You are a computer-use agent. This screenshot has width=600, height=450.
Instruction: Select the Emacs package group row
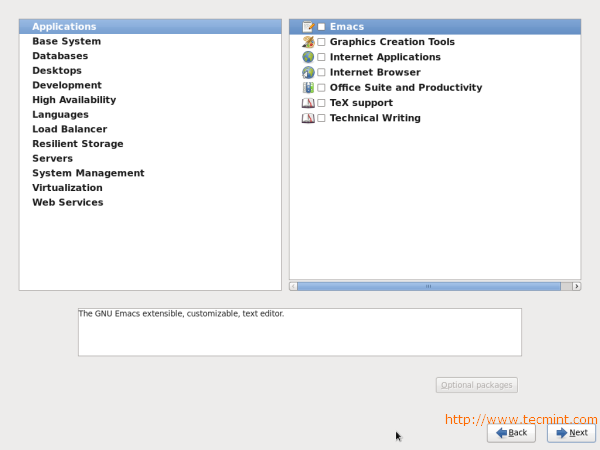coord(435,26)
